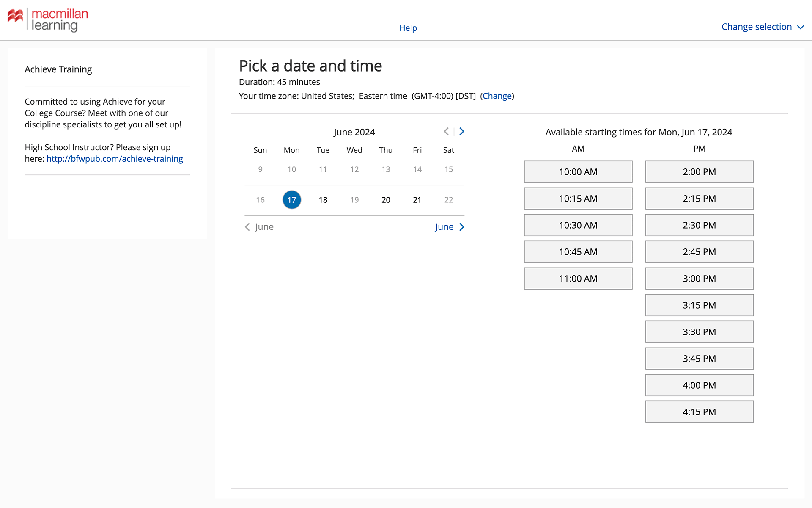Select the 10:00 AM time slot
The image size is (812, 508).
click(578, 171)
